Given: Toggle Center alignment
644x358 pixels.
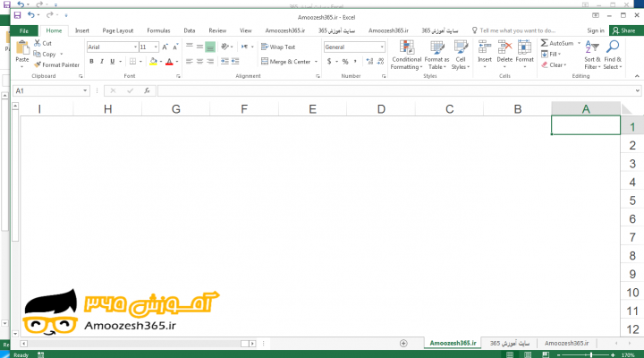Looking at the screenshot, I should 199,61.
